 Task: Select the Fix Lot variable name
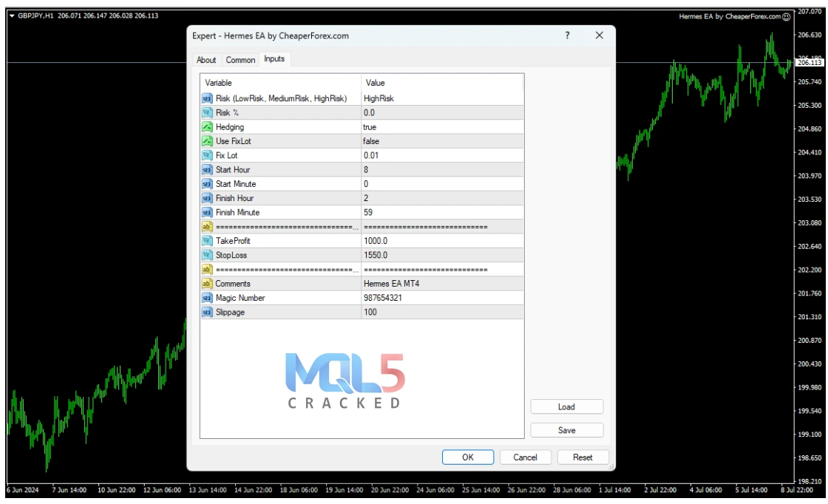coord(226,156)
